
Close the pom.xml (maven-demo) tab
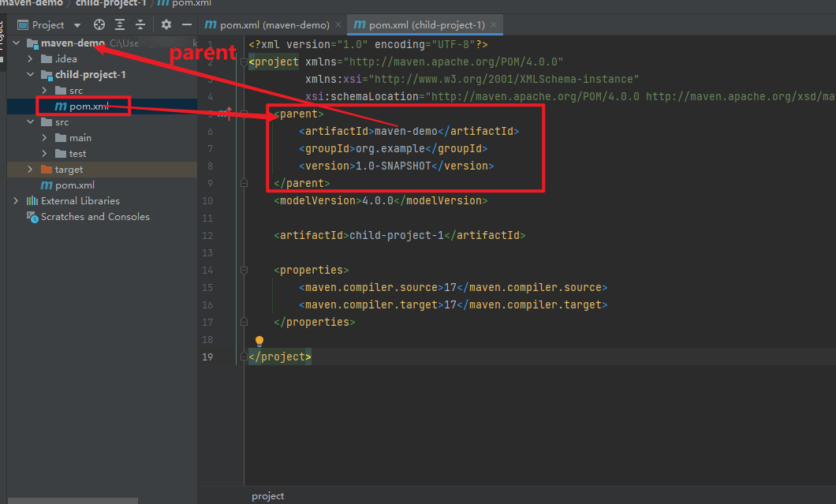(x=338, y=25)
